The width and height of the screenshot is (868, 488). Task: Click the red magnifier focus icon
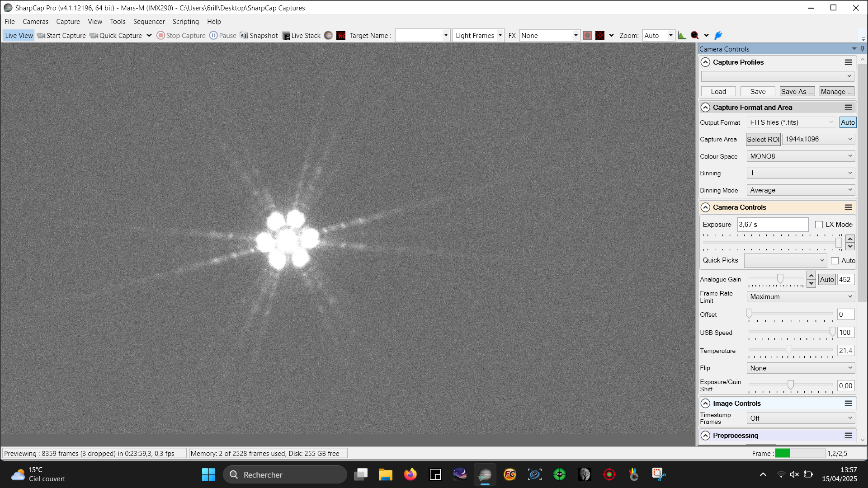point(695,36)
